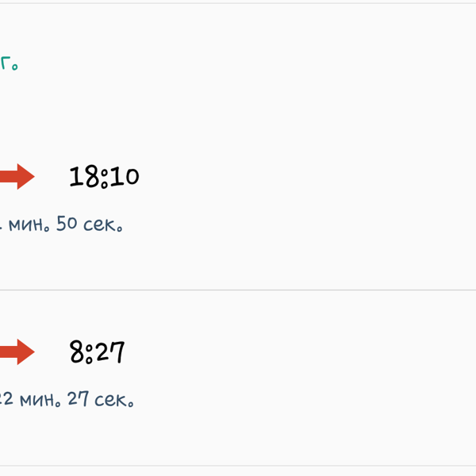
Task: Click the "50 сек." duration text
Action: point(90,224)
